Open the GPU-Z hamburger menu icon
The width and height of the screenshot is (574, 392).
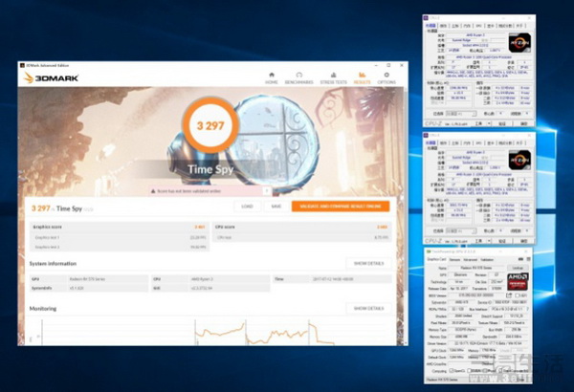pos(529,259)
